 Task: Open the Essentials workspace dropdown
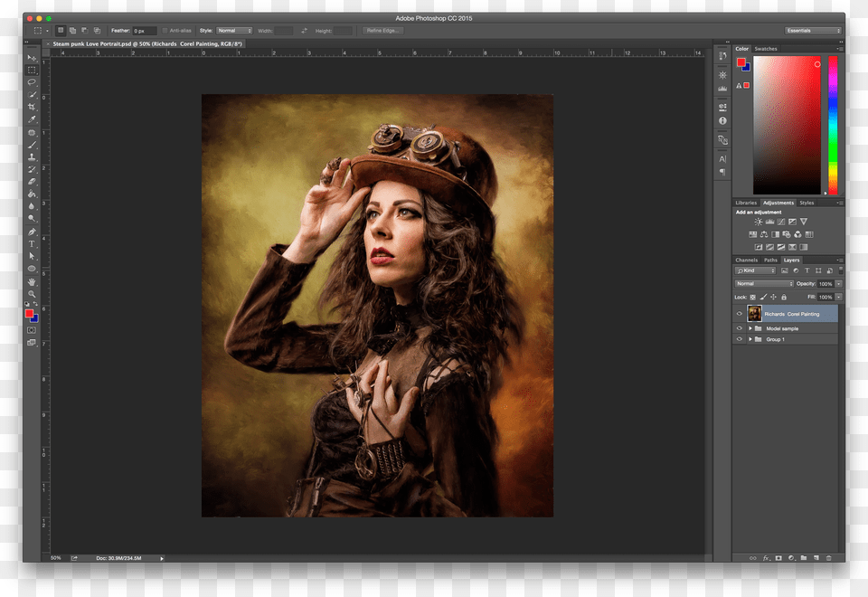[x=813, y=31]
